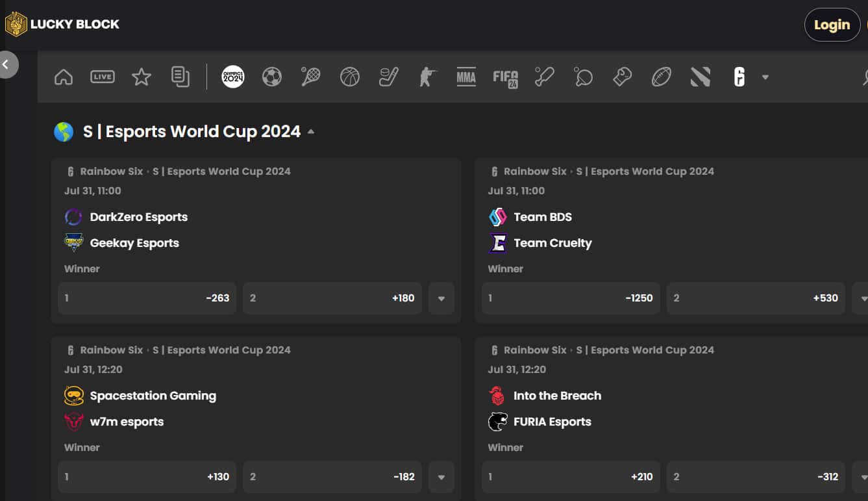Click the Team Cruelty logo
This screenshot has height=501, width=868.
497,243
